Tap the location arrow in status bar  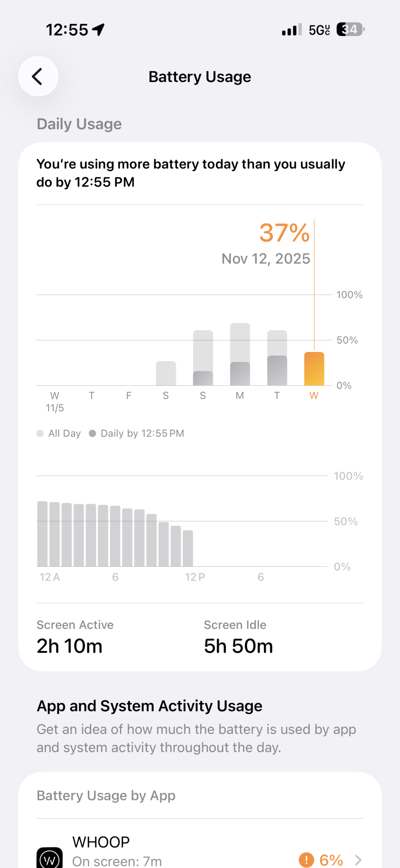[99, 30]
